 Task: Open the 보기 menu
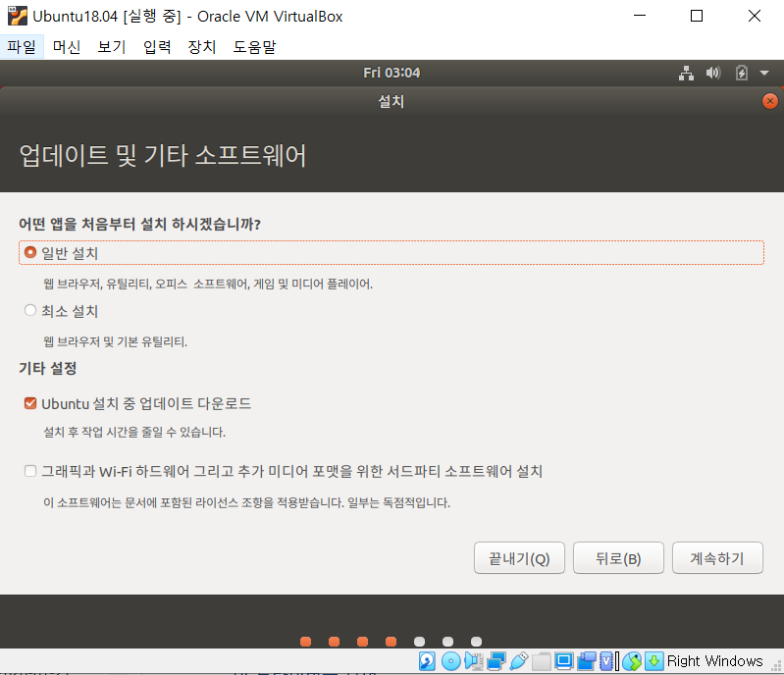[112, 46]
